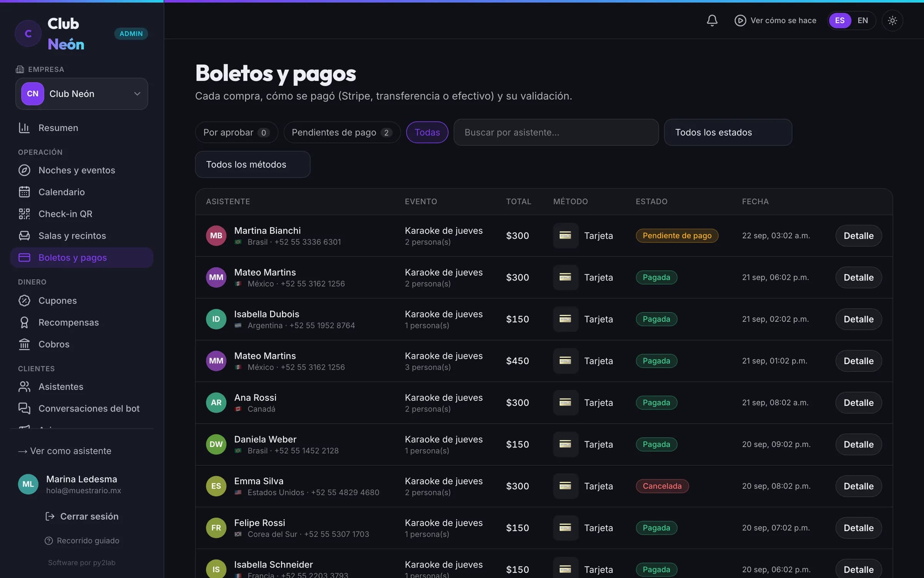
Task: Open the Todos los métodos dropdown
Action: pyautogui.click(x=253, y=164)
